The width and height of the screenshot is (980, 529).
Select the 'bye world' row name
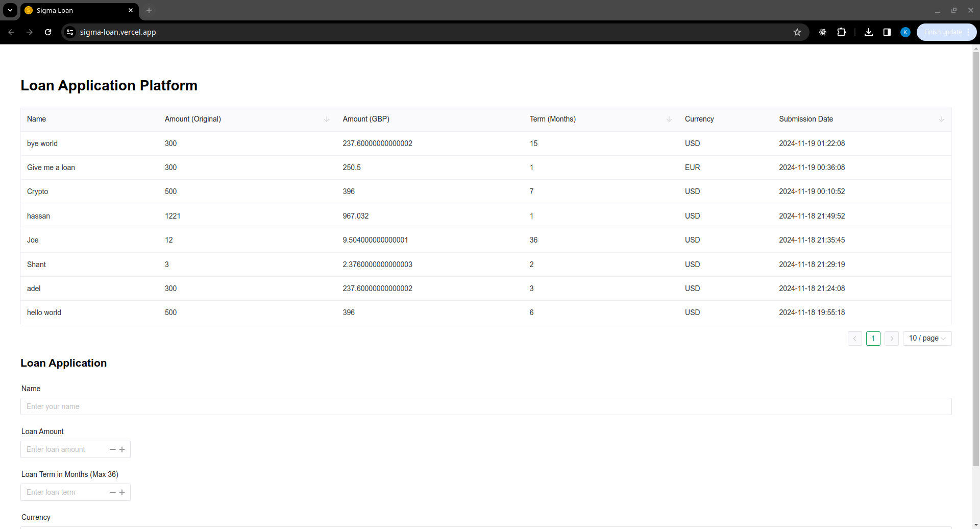click(x=42, y=143)
